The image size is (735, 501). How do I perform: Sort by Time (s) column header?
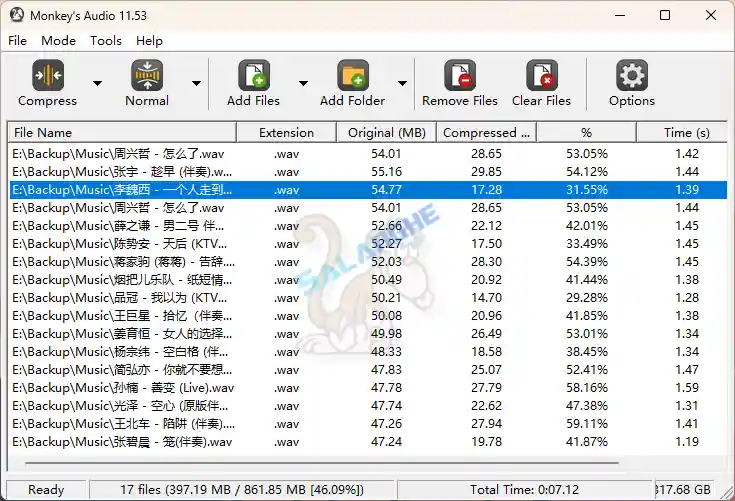682,133
